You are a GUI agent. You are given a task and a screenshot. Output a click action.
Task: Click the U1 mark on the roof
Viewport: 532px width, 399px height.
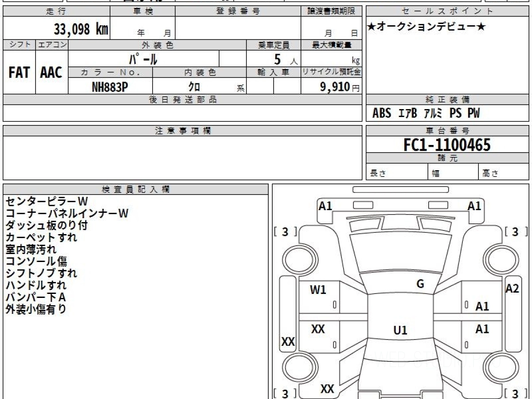click(x=400, y=330)
